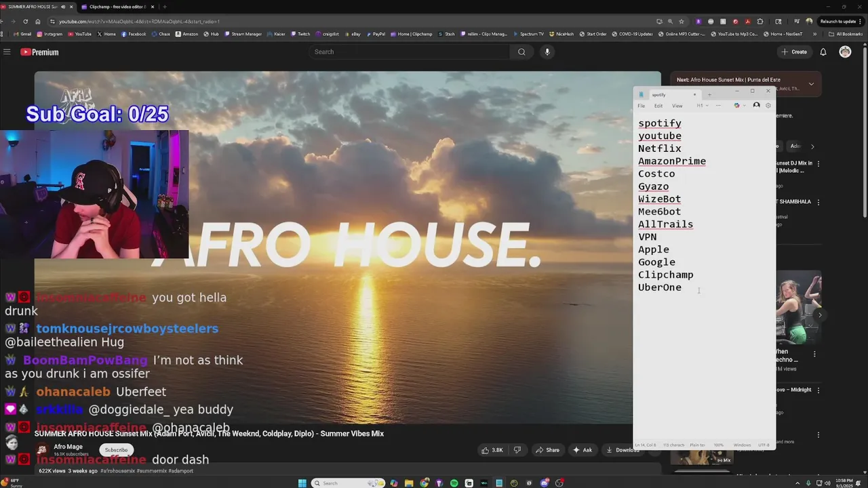
Task: Open Notepad Edit menu
Action: pyautogui.click(x=658, y=106)
